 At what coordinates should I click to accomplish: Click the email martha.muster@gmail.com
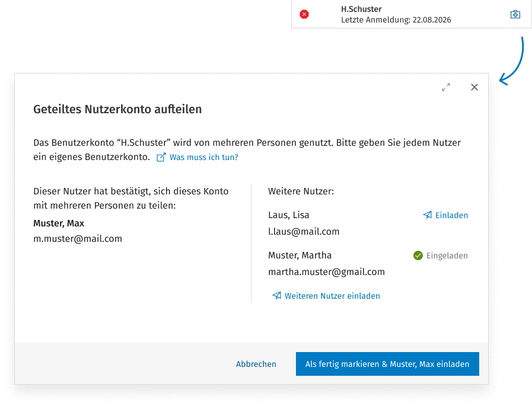[x=326, y=272]
